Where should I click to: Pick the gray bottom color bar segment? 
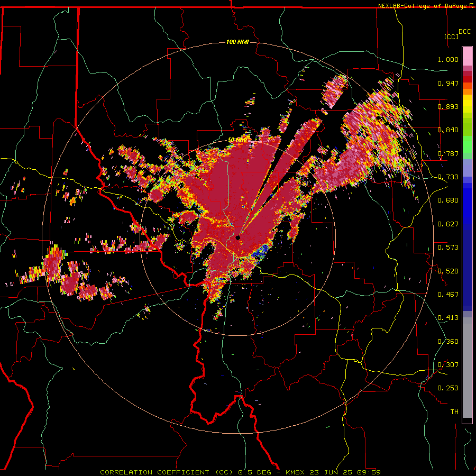[x=467, y=368]
